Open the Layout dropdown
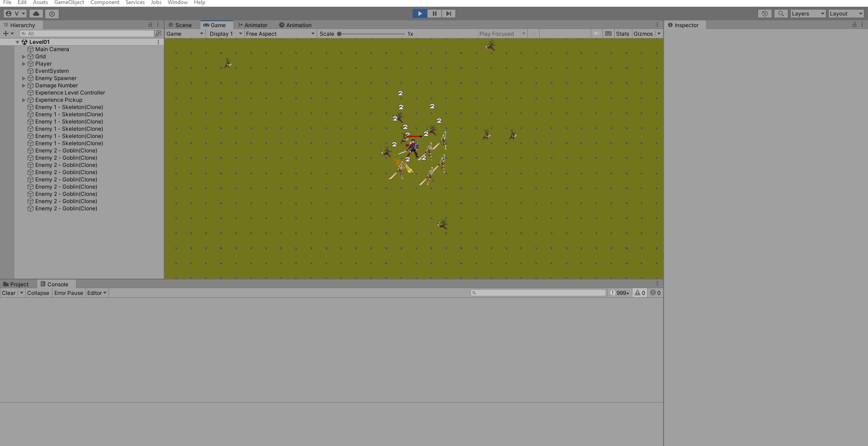 click(846, 14)
